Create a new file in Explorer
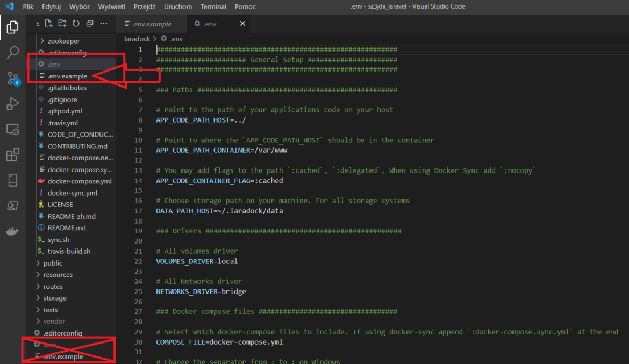The width and height of the screenshot is (629, 364). (x=48, y=23)
